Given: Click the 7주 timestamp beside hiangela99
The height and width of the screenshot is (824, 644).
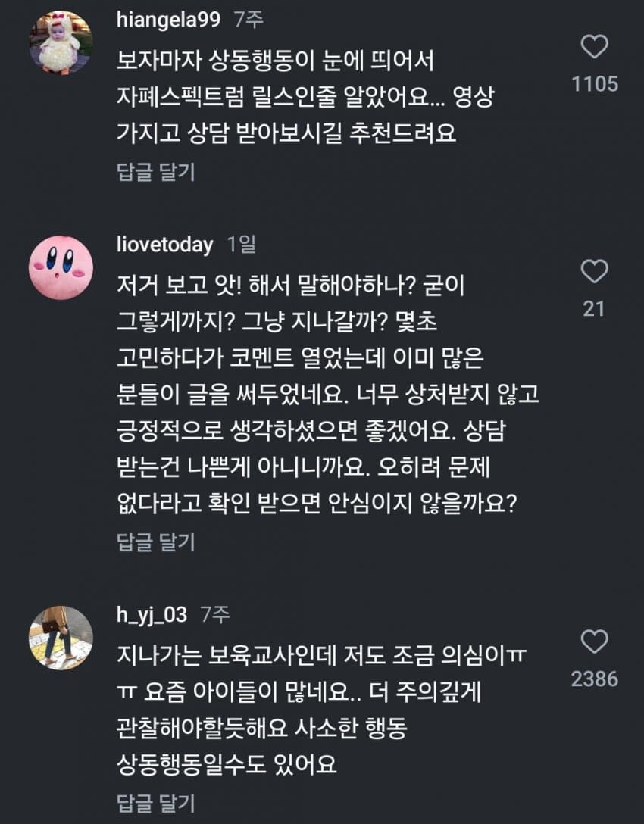Looking at the screenshot, I should click(x=249, y=20).
